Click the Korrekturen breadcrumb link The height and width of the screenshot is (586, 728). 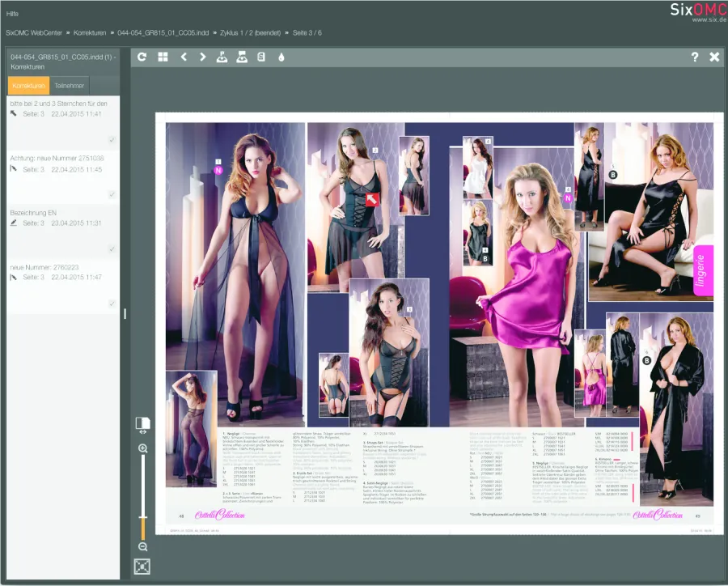(x=91, y=33)
